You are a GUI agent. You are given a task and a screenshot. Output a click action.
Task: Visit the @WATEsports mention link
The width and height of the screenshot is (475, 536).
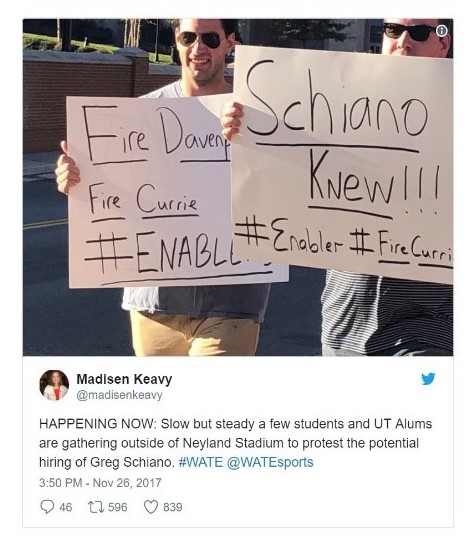coord(270,462)
